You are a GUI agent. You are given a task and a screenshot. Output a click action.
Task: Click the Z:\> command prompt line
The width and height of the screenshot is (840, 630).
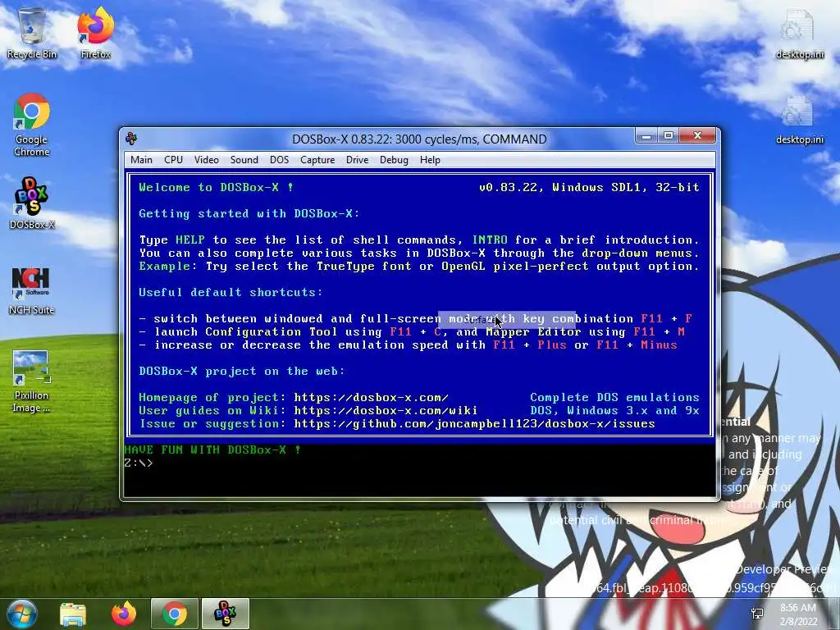pos(139,463)
